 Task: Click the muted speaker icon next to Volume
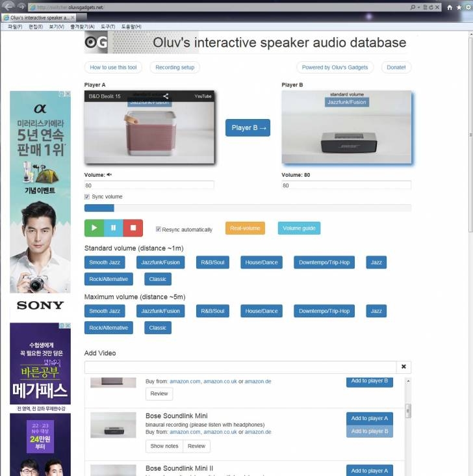pyautogui.click(x=109, y=174)
